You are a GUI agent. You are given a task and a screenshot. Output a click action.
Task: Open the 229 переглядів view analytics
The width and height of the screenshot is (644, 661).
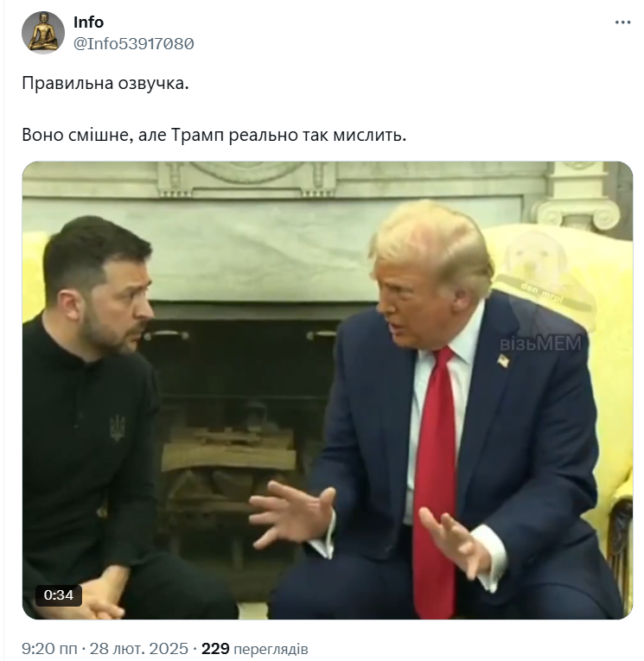point(255,648)
